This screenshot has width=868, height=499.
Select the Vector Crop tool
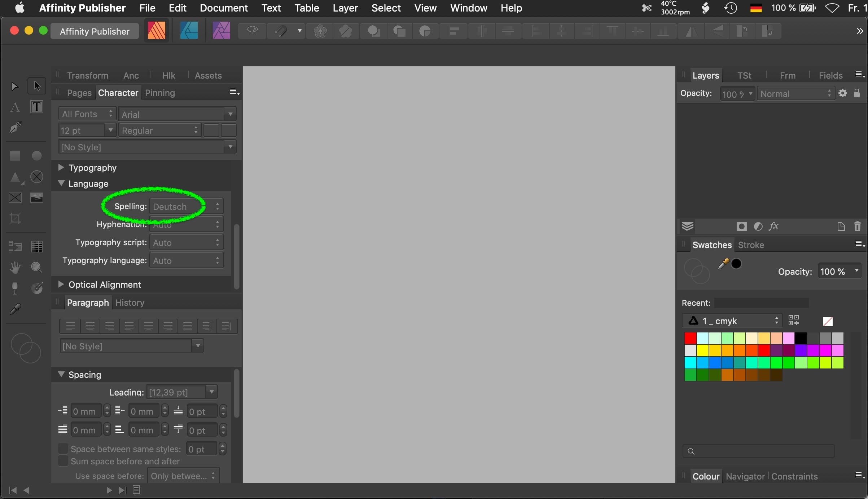[x=15, y=218]
